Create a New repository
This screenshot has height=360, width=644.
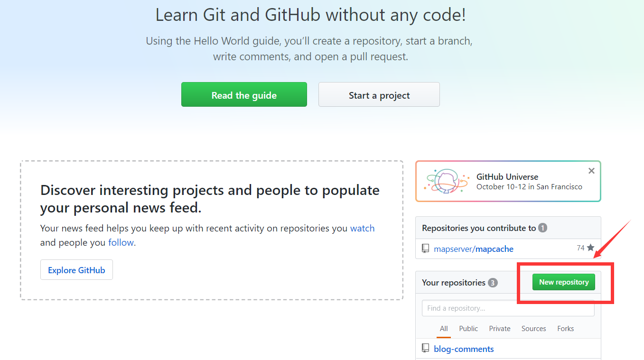click(564, 282)
